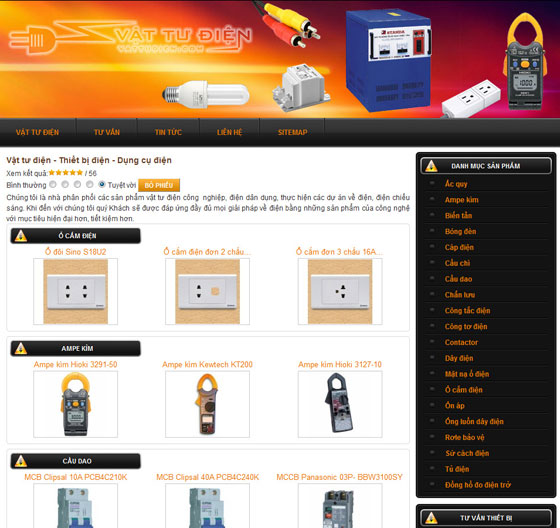Screen dimensions: 560x528
Task: Select the Tuyệt vời radio button
Action: click(x=102, y=184)
